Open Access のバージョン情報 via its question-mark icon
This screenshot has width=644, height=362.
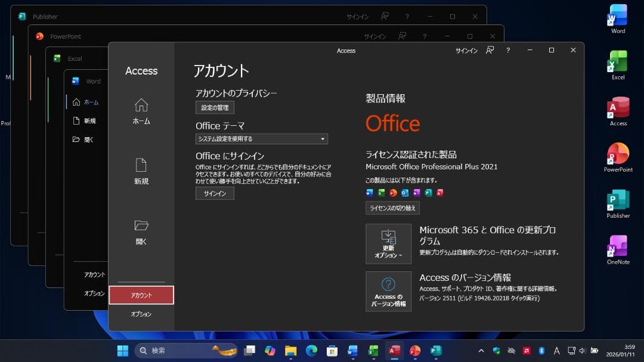click(388, 291)
